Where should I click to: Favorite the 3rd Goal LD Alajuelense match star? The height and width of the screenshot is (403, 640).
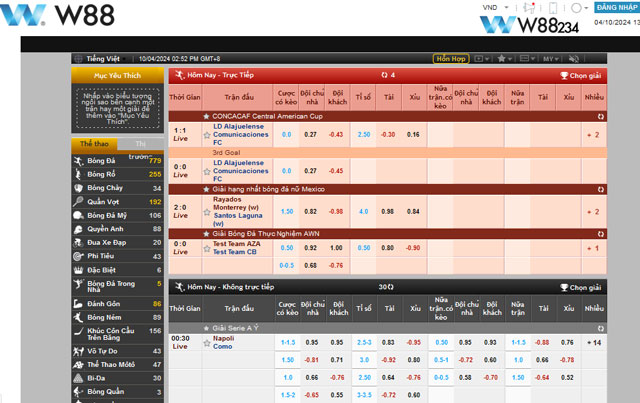(207, 171)
